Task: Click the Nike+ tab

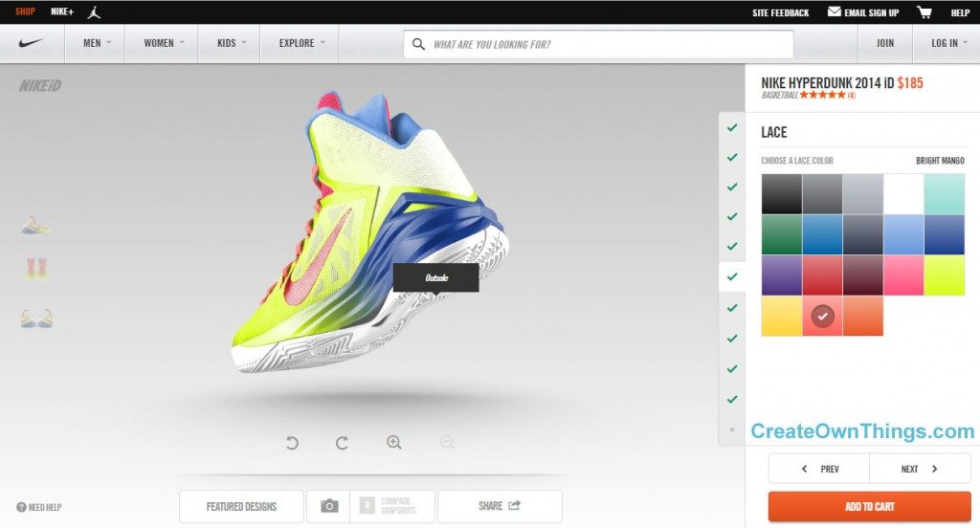Action: click(62, 11)
